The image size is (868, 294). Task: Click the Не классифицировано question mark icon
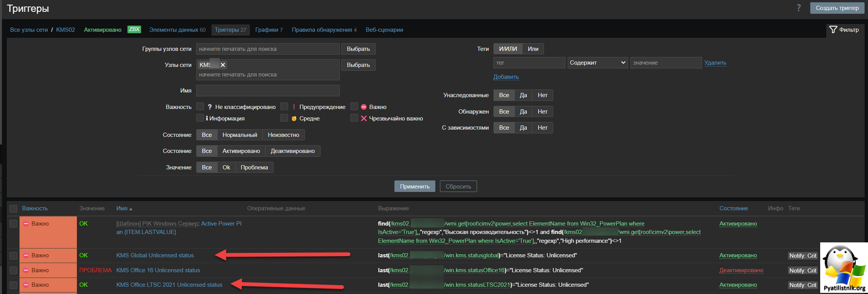pos(210,107)
